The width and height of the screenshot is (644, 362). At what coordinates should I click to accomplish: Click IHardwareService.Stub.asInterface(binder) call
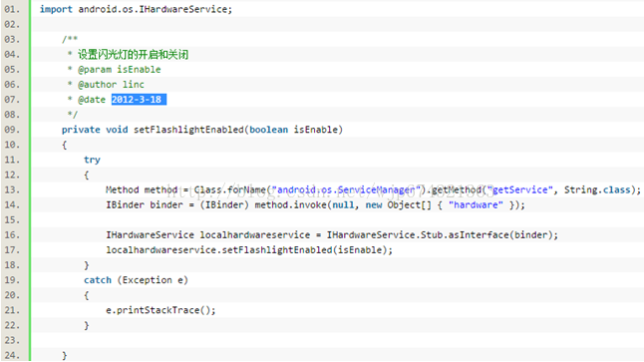tap(442, 235)
